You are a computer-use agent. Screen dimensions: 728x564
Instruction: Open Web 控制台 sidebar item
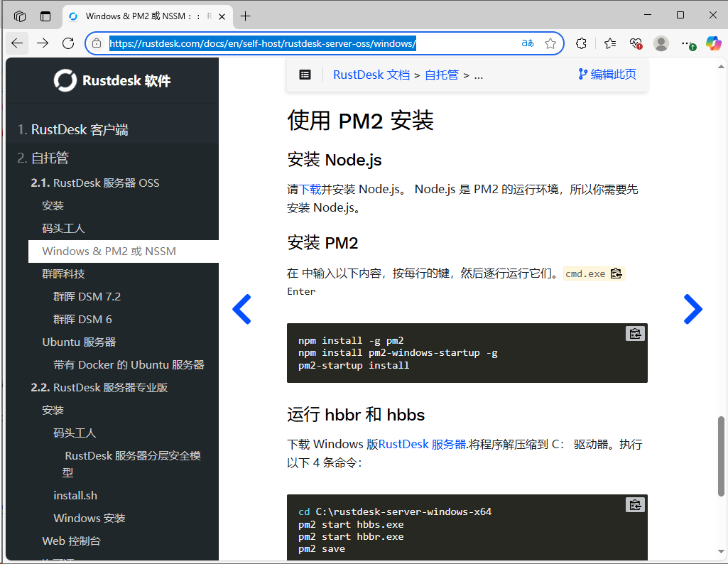pos(71,541)
